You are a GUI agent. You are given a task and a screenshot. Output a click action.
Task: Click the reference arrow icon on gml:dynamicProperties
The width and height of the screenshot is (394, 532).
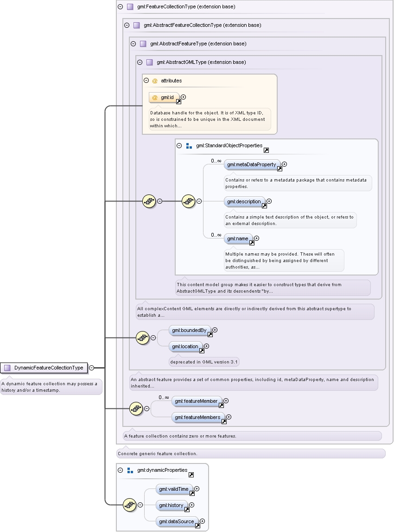pyautogui.click(x=191, y=475)
